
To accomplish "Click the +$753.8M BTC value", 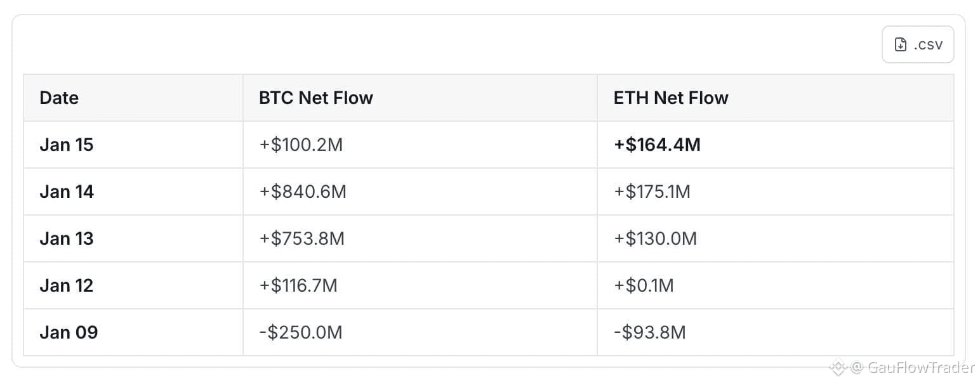I will [x=301, y=238].
